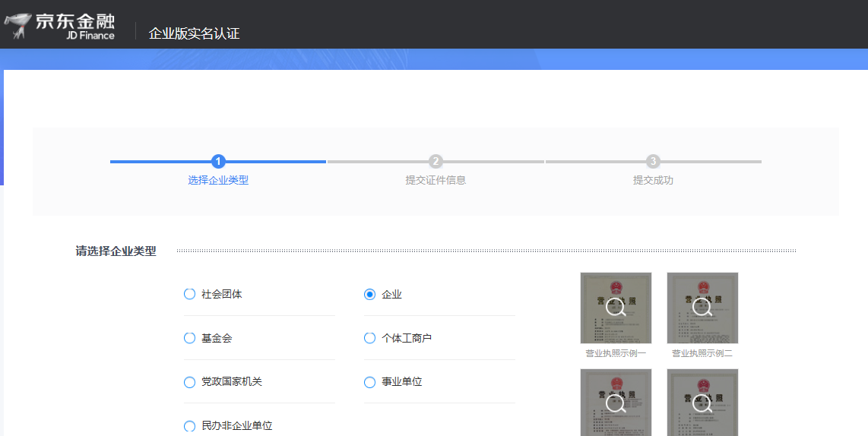Screen dimensions: 868x436
Task: Select the 社会团体 radio option
Action: tap(190, 294)
